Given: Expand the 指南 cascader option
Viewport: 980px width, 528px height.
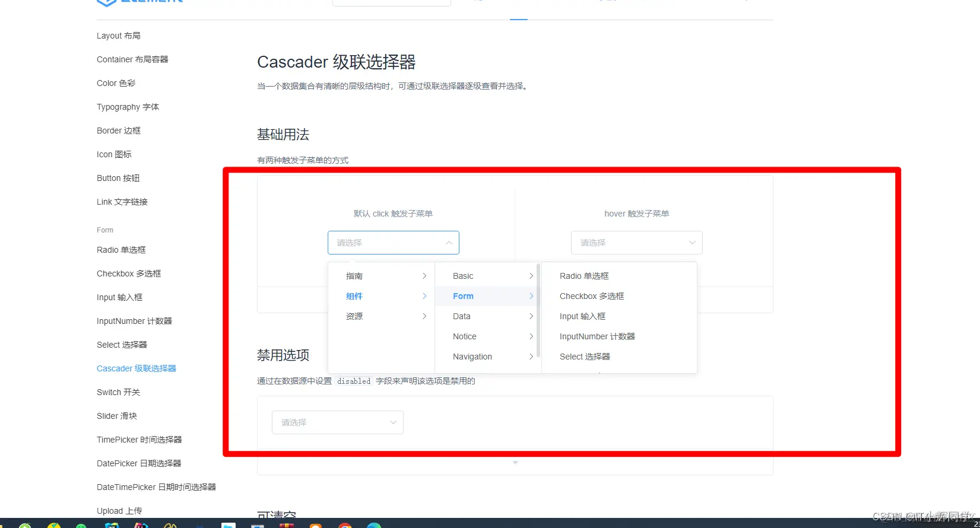Looking at the screenshot, I should coord(382,276).
